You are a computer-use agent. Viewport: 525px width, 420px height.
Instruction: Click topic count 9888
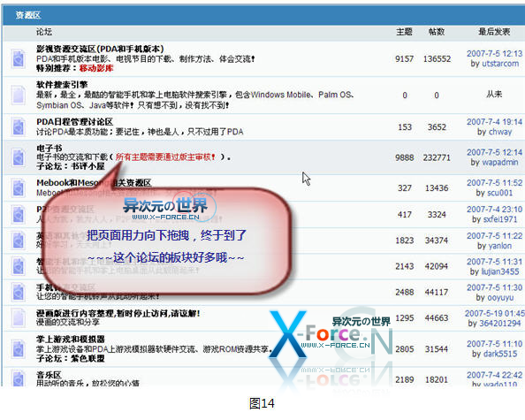coord(405,157)
